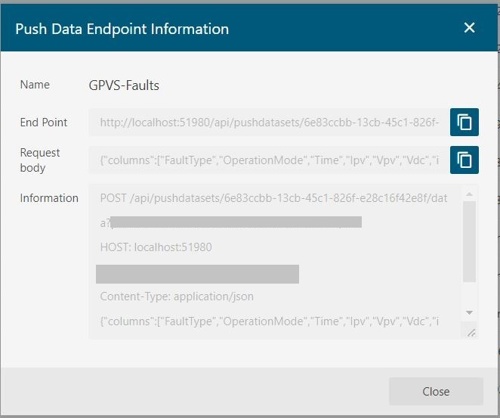The image size is (500, 418).
Task: Click the Content-Type: application/json line
Action: point(177,296)
